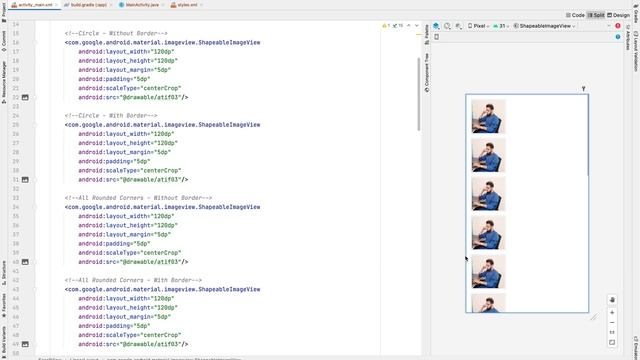Select the second image in layout preview
The width and height of the screenshot is (640, 360).
coord(488,156)
